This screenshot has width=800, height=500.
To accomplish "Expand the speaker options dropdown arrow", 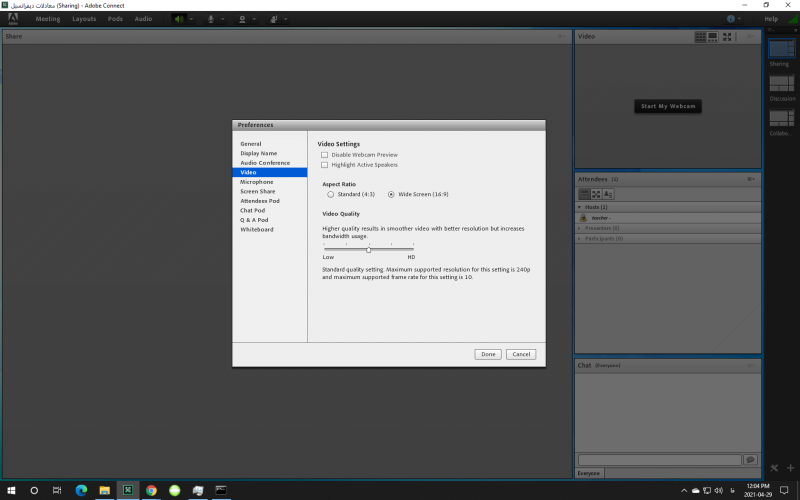I will click(192, 19).
